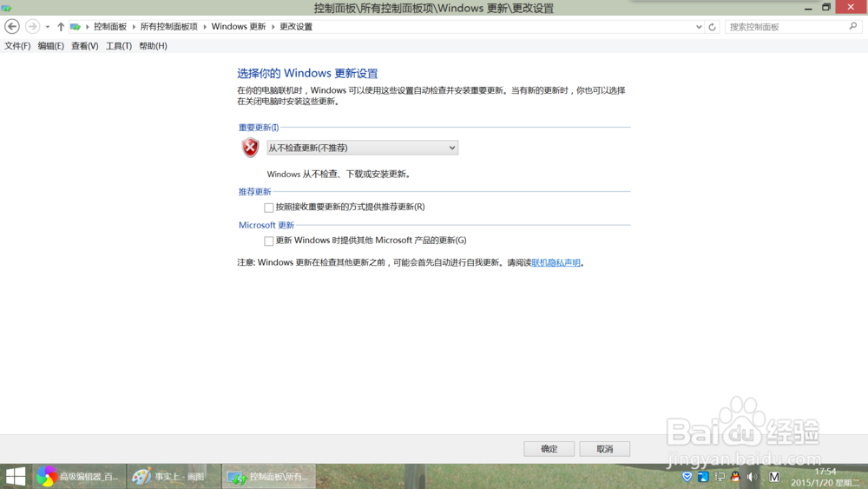Click text 'Windows 从不检查、下载或安装更新。'
This screenshot has height=489, width=868.
(339, 174)
